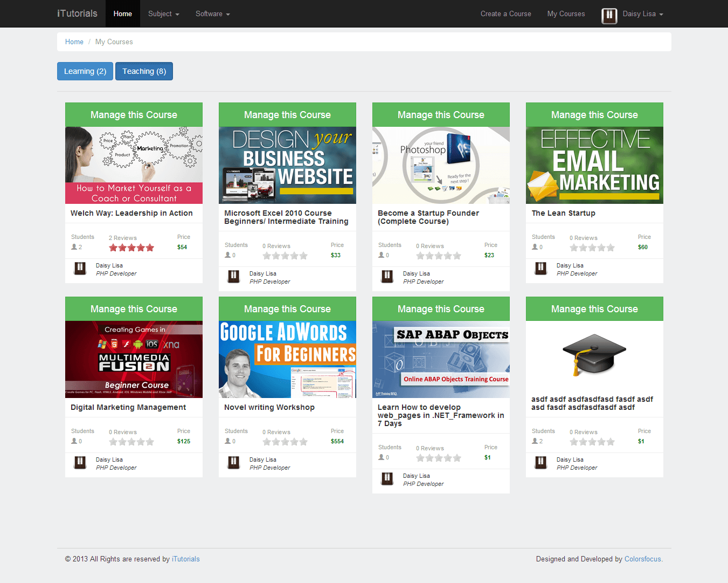Open Novel writing Workshop course title
728x583 pixels.
click(x=269, y=407)
